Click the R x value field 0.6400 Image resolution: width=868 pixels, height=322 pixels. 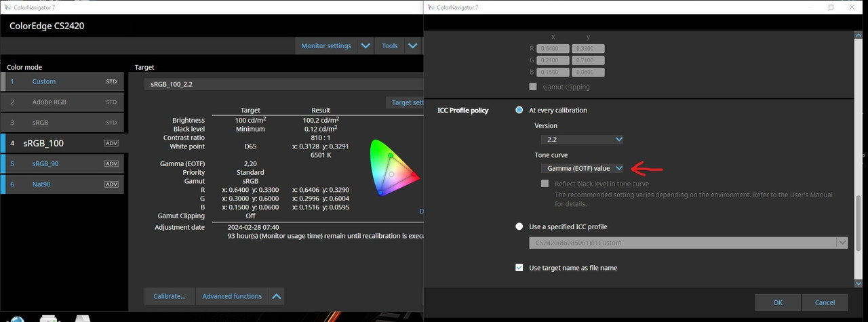tap(553, 49)
